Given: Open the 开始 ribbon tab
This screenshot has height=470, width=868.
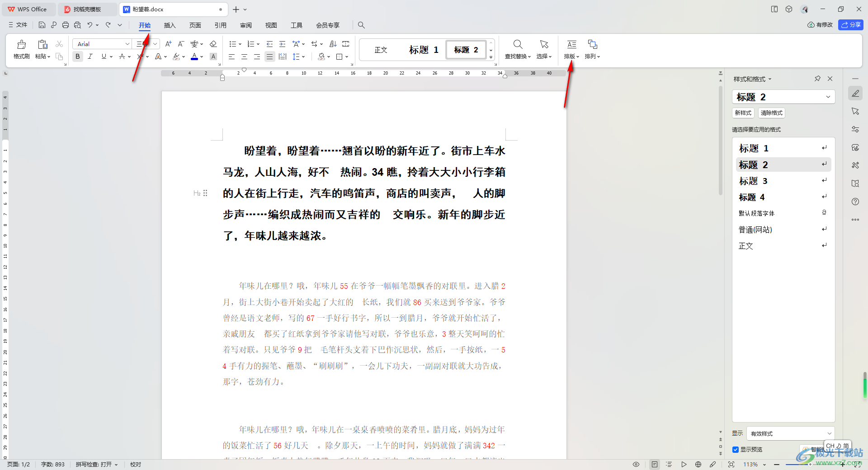Looking at the screenshot, I should [145, 25].
